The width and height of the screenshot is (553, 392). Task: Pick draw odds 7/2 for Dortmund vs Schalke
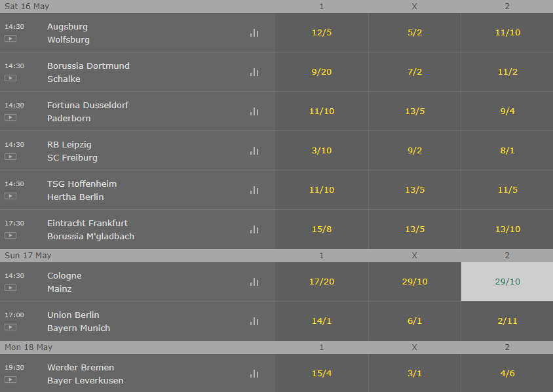(x=415, y=72)
